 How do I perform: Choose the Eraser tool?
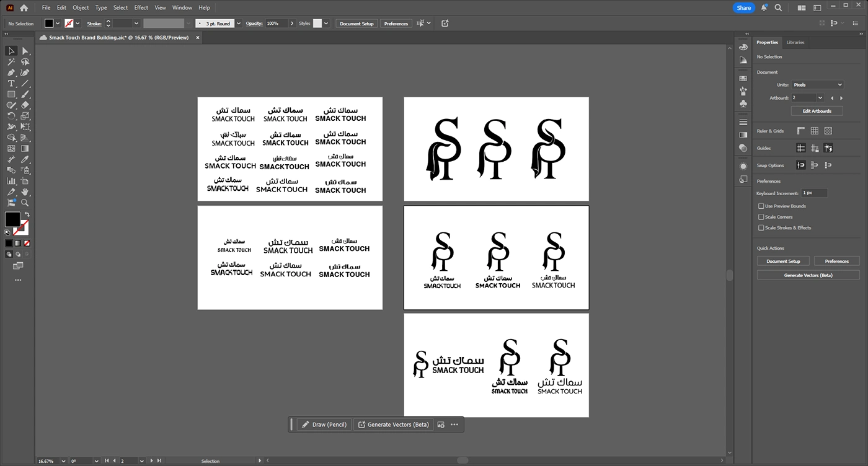(25, 105)
